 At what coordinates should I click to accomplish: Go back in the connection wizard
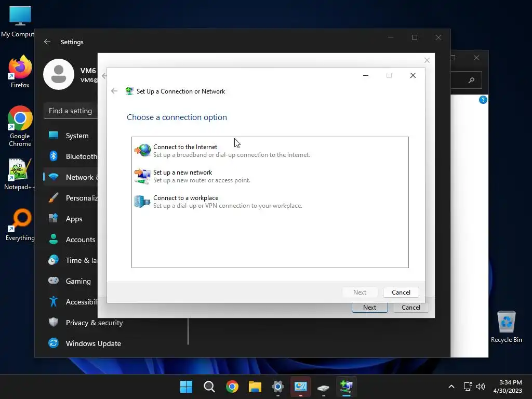pos(114,91)
